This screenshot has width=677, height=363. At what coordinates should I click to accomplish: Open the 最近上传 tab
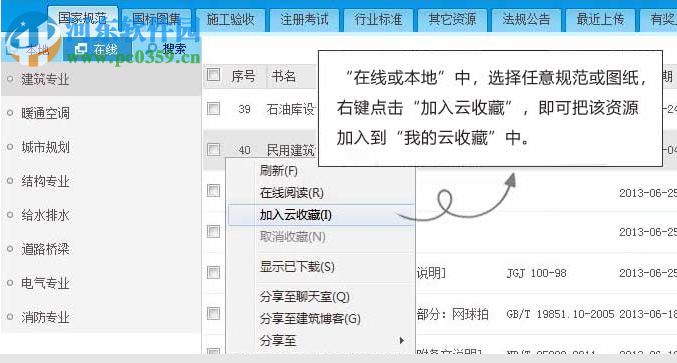point(601,19)
